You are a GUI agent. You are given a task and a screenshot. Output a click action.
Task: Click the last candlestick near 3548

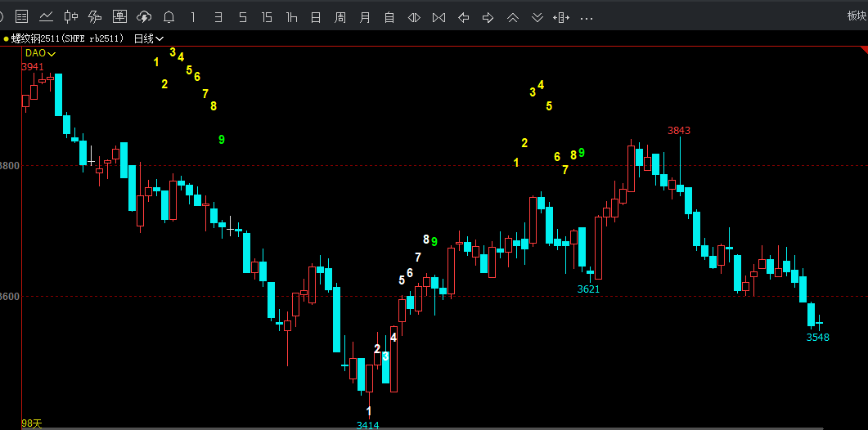pyautogui.click(x=819, y=323)
